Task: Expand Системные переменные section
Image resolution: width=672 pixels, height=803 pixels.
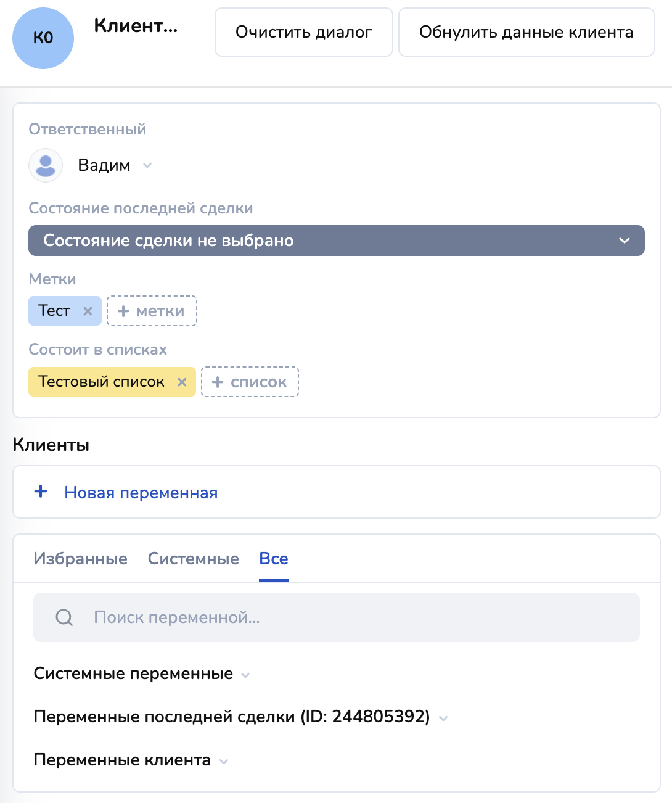Action: click(245, 675)
